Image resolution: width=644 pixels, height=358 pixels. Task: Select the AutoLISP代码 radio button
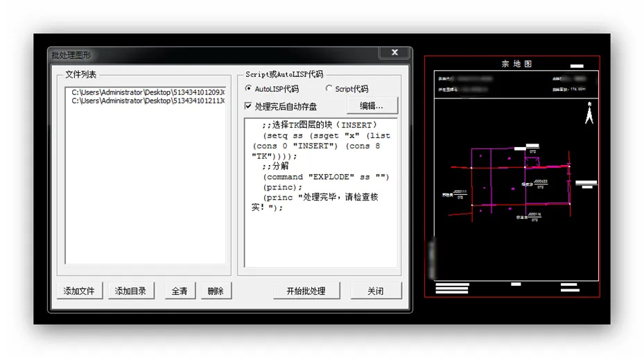pos(249,89)
